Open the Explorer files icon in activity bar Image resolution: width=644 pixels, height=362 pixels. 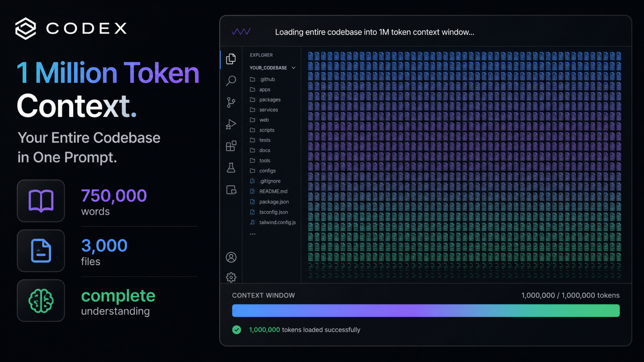(x=231, y=59)
